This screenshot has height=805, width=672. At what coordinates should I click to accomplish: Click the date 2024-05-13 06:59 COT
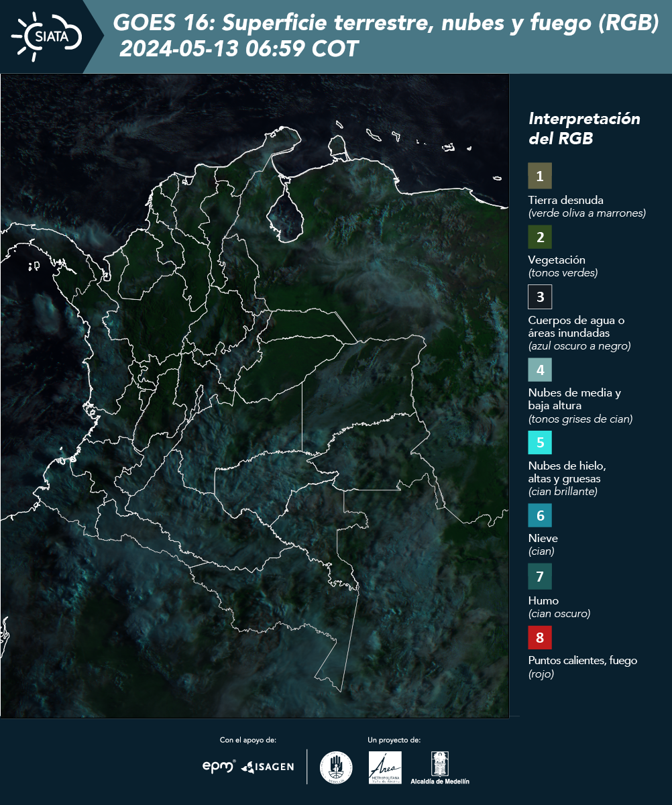coord(238,49)
